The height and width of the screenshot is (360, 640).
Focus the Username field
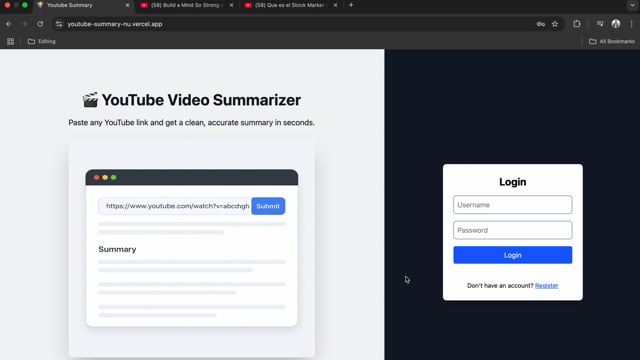point(513,204)
